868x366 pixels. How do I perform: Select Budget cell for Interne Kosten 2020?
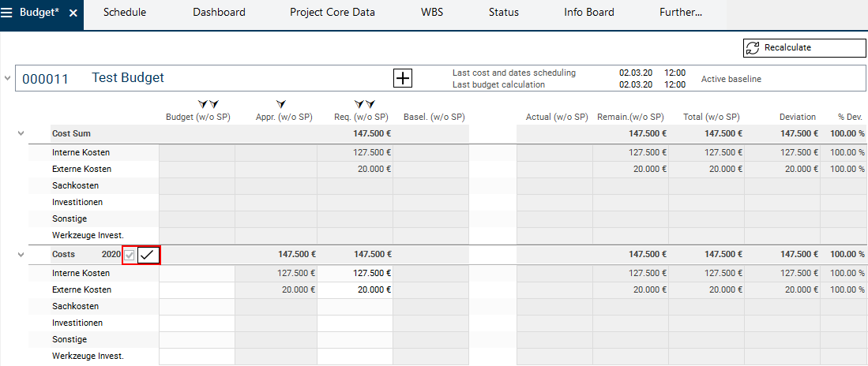(197, 273)
